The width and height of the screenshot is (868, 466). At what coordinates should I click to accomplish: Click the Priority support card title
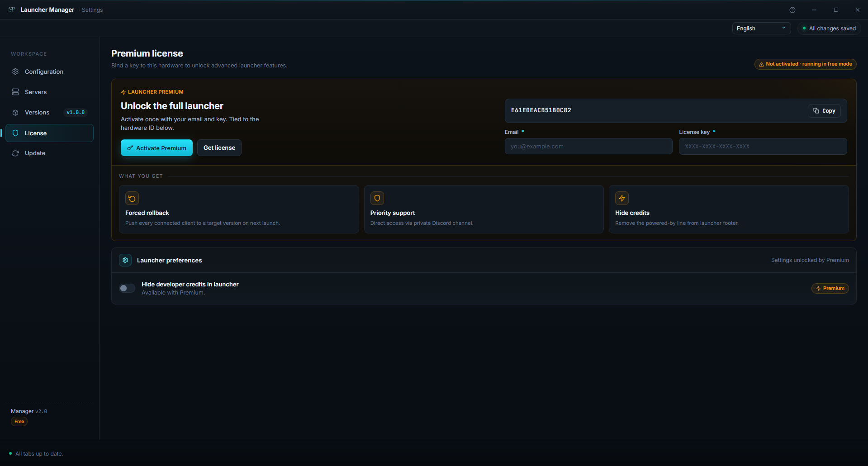pos(393,213)
